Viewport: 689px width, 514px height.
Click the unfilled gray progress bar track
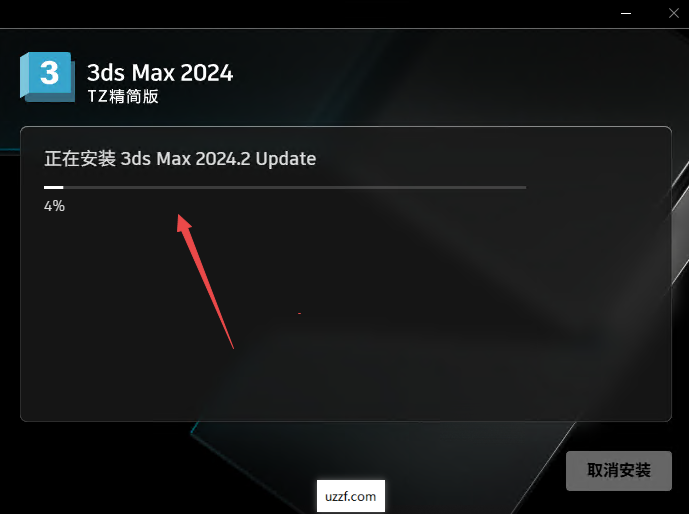(x=294, y=187)
